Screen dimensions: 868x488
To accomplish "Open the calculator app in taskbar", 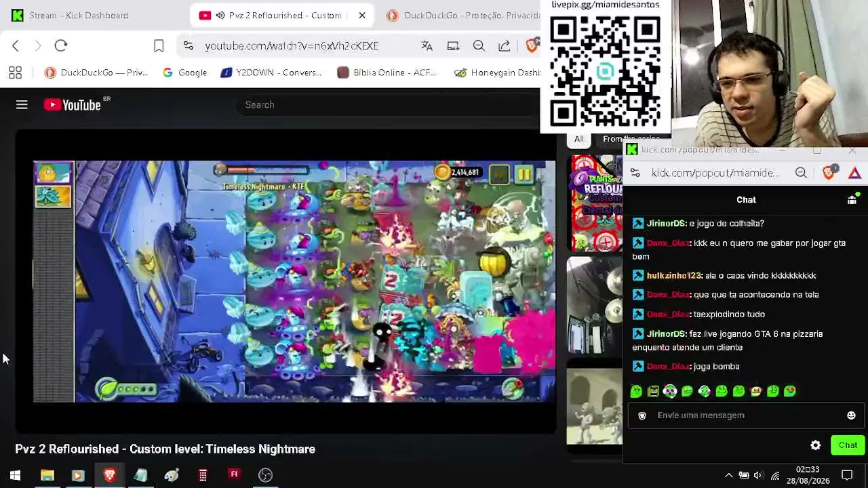I will pyautogui.click(x=203, y=475).
